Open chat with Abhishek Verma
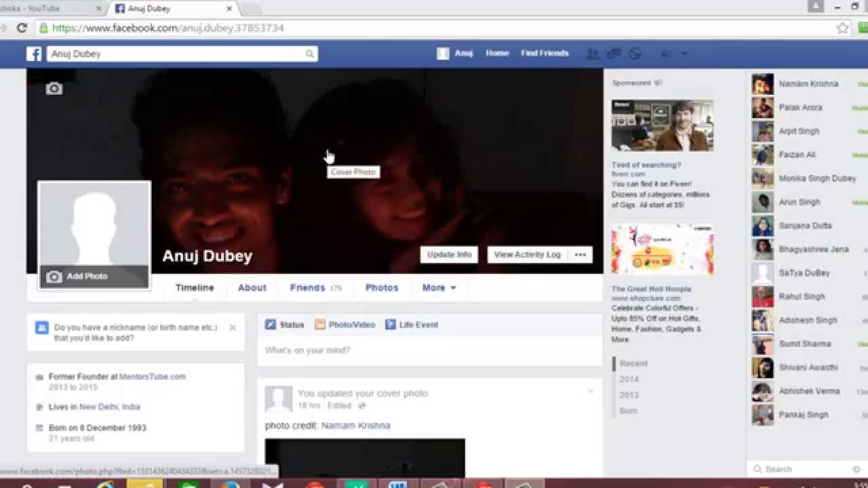Image resolution: width=868 pixels, height=488 pixels. point(808,391)
